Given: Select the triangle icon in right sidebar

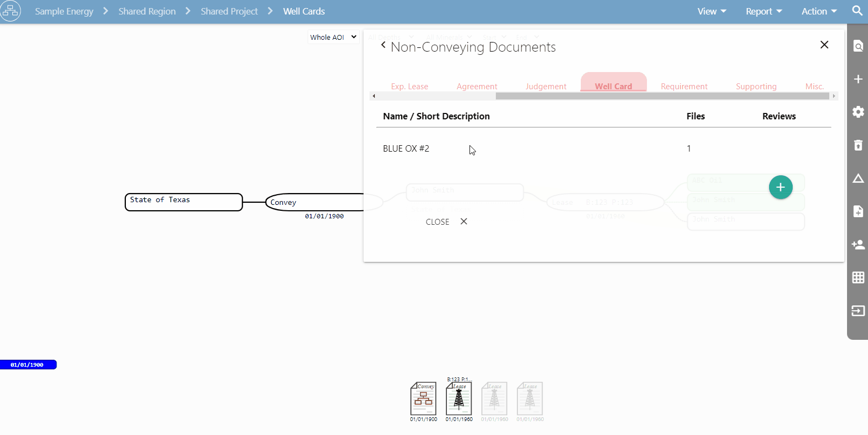Looking at the screenshot, I should coord(858,179).
